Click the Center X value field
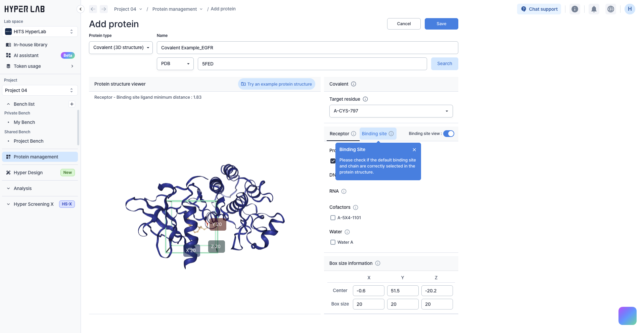Screen dimensions: 644x333 [368, 291]
